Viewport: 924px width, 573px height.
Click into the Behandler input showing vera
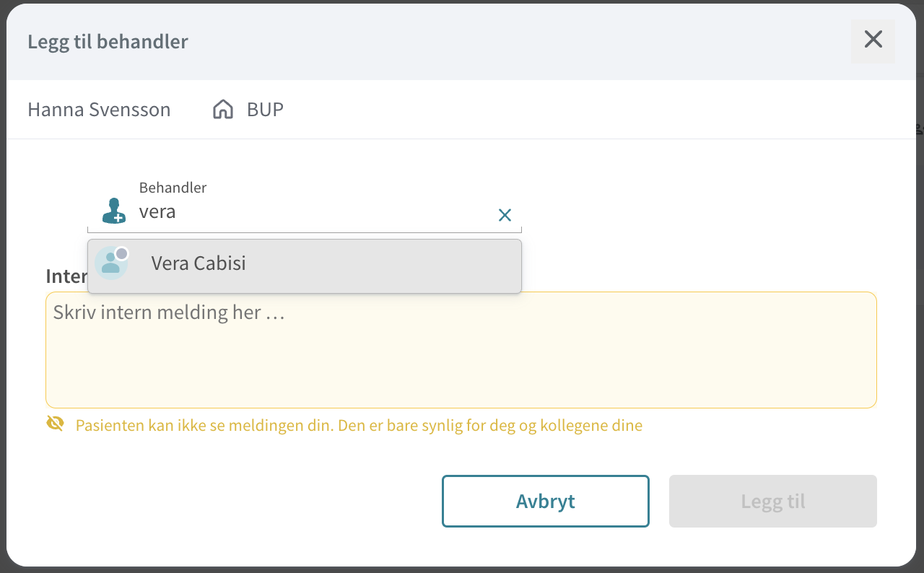(x=314, y=212)
